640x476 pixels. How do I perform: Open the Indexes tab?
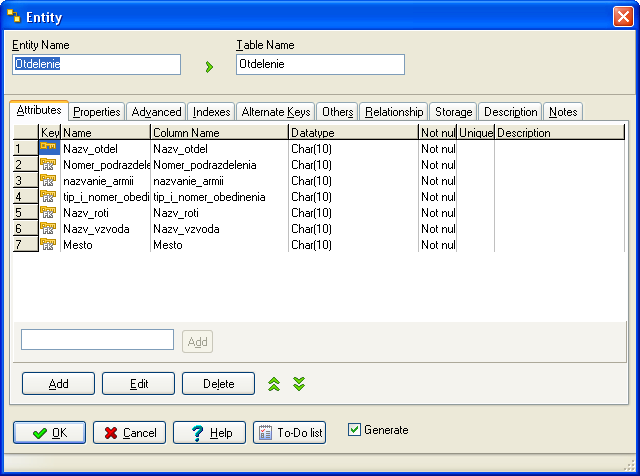pyautogui.click(x=211, y=112)
